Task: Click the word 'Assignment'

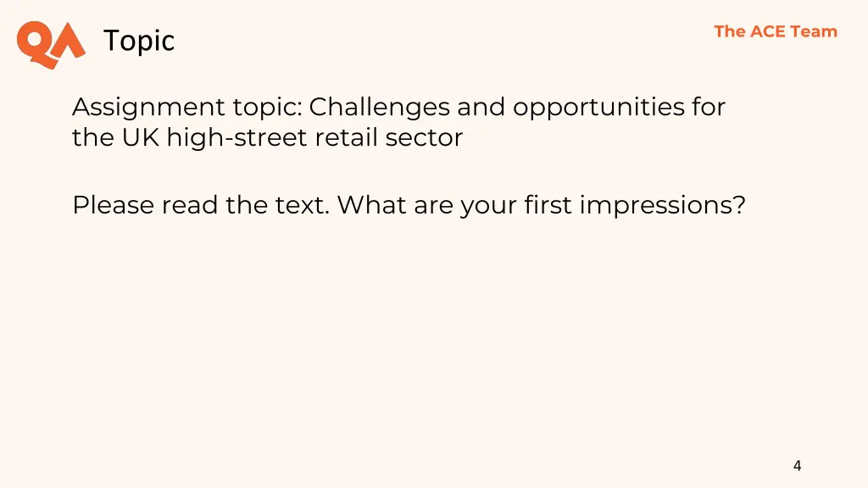Action: (148, 108)
